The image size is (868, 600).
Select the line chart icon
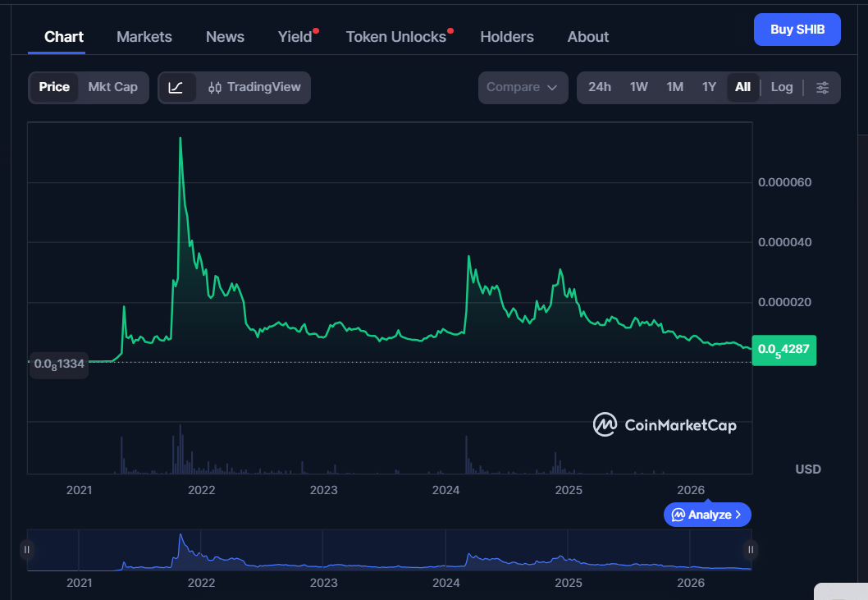(176, 88)
